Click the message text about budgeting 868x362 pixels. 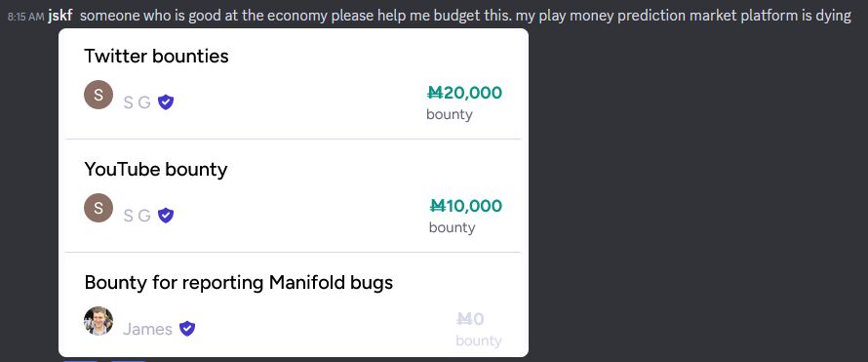click(x=465, y=16)
